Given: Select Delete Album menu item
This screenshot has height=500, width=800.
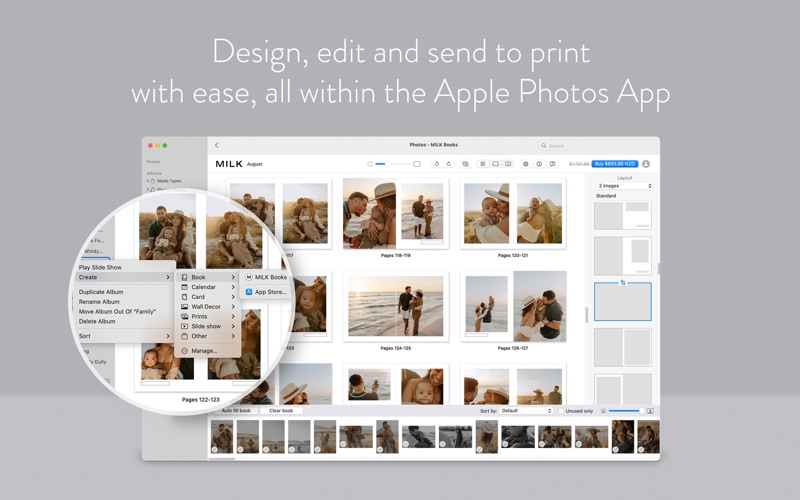Looking at the screenshot, I should [x=97, y=321].
